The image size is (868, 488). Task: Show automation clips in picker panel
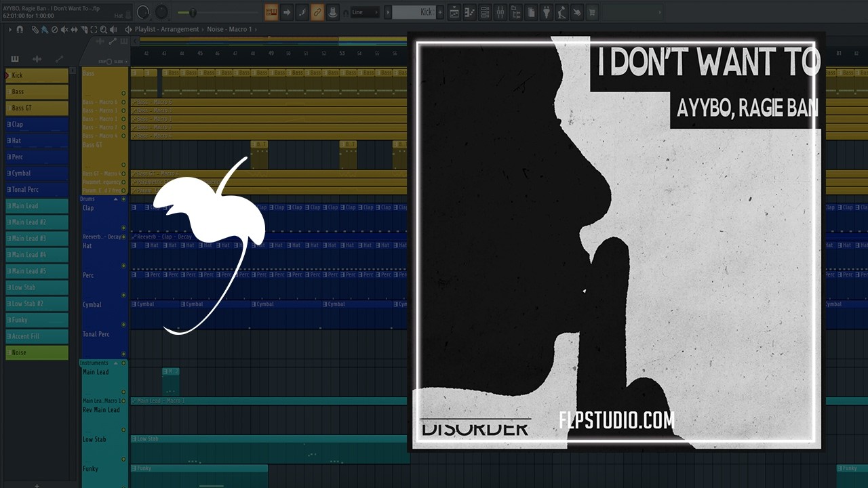tap(59, 59)
